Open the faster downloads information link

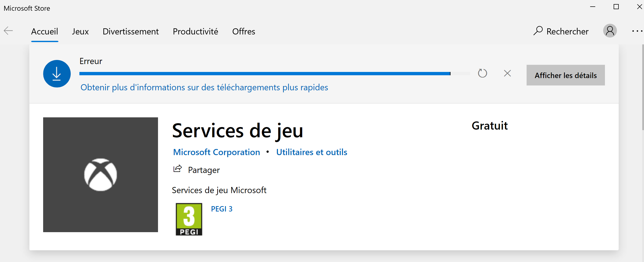[x=204, y=88]
